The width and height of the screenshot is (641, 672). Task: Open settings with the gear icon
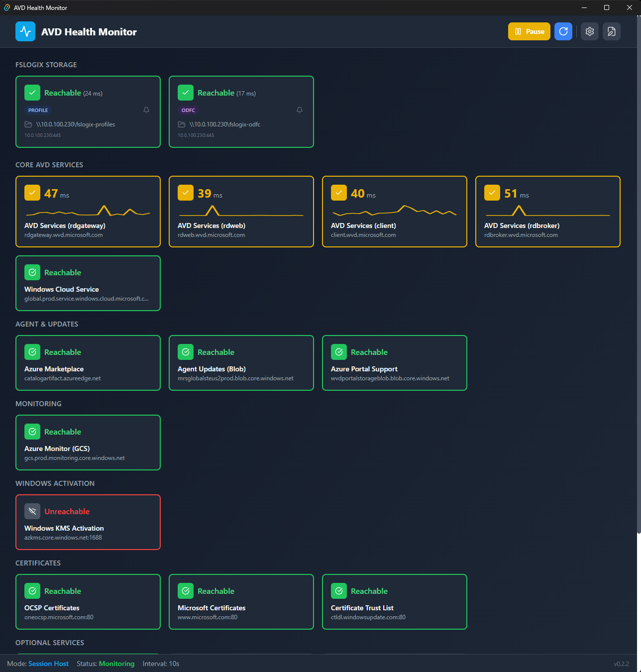(590, 31)
